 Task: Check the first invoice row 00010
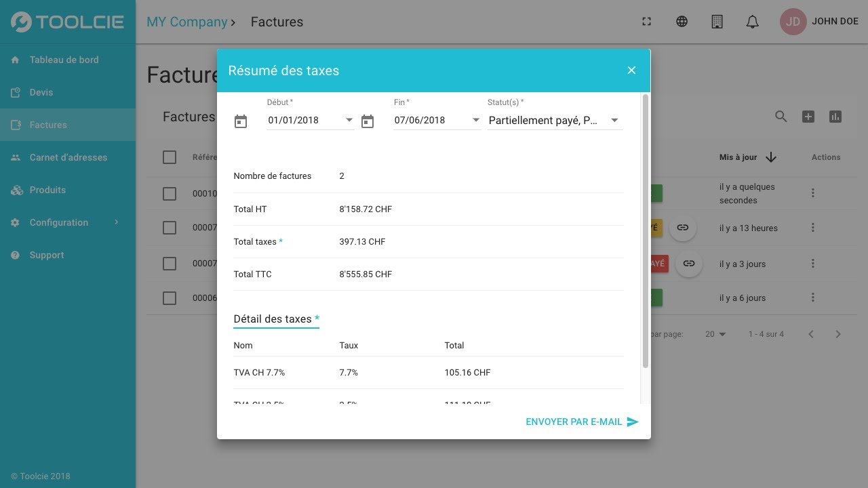click(x=170, y=194)
